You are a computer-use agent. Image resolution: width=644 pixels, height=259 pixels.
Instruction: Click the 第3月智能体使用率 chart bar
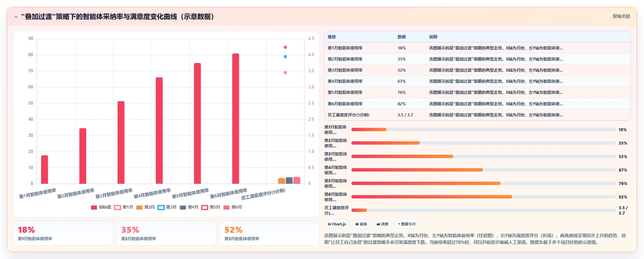click(121, 142)
